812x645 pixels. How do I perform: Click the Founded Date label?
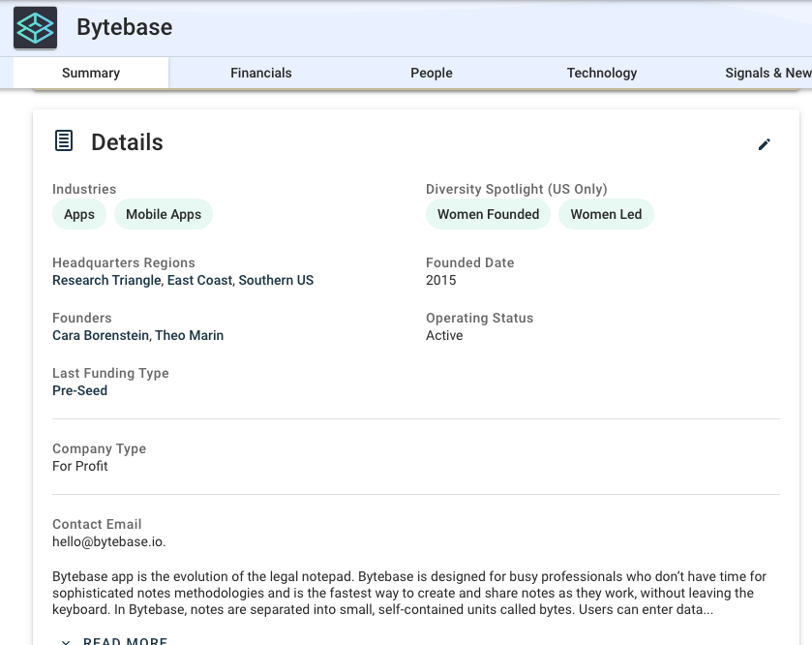470,262
